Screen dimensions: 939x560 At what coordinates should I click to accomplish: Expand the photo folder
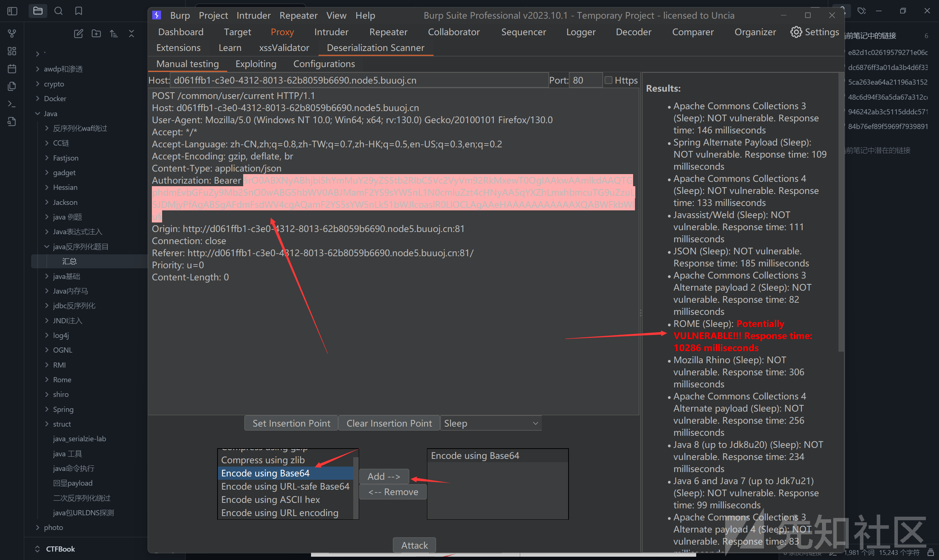[37, 527]
